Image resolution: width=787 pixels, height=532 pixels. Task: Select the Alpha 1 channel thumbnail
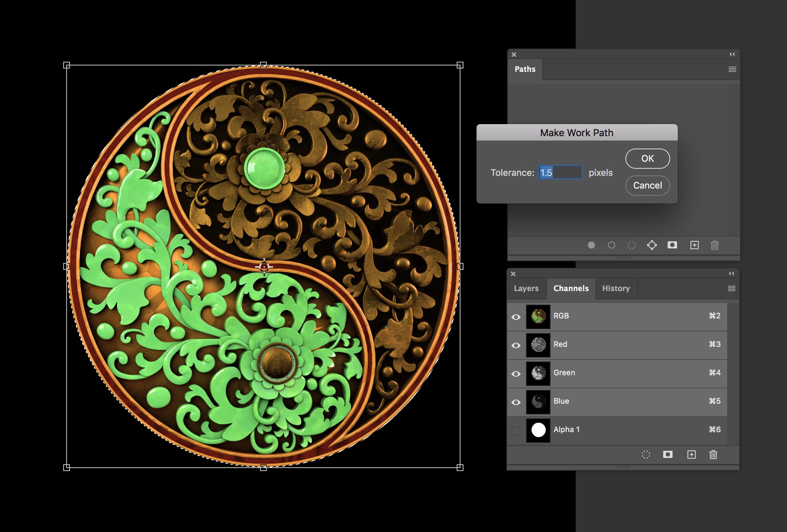coord(538,430)
